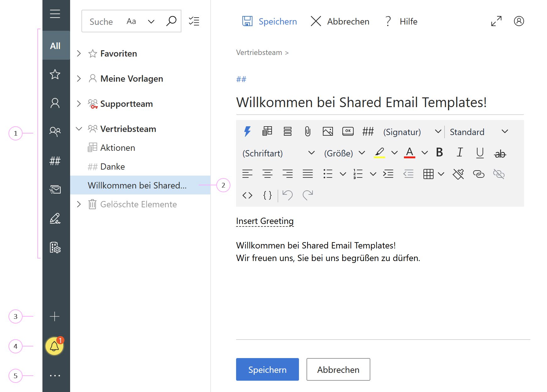Click the magnifier search icon
Image resolution: width=547 pixels, height=392 pixels.
pyautogui.click(x=171, y=21)
